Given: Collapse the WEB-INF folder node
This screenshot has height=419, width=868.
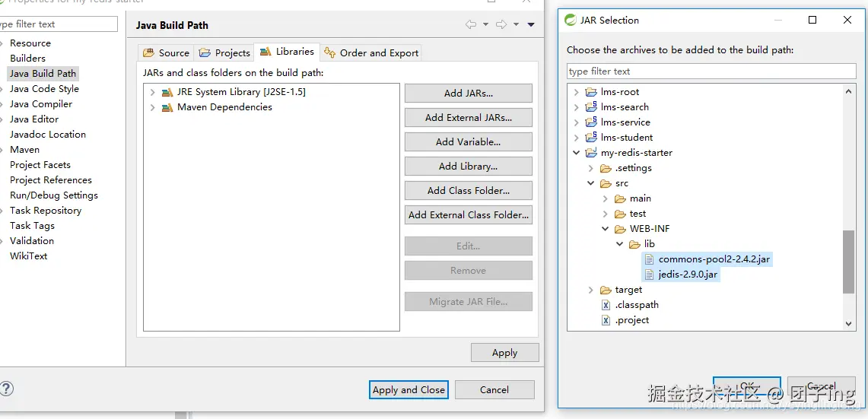Looking at the screenshot, I should point(606,229).
